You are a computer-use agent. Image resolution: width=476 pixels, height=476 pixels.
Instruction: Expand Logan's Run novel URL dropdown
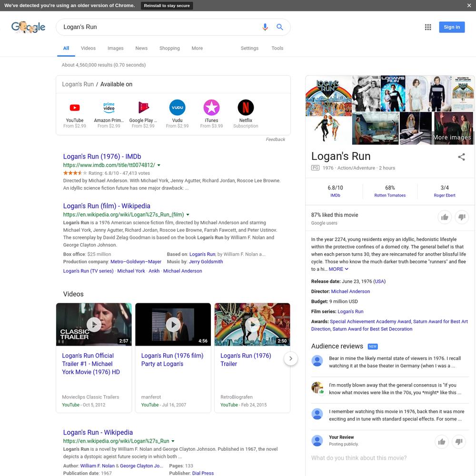coord(173,441)
